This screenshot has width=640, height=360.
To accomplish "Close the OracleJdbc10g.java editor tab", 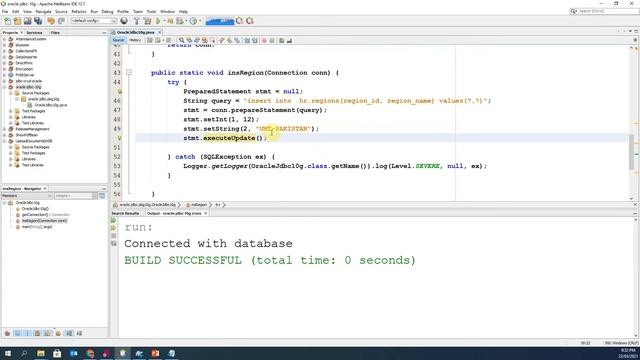I will tap(160, 32).
